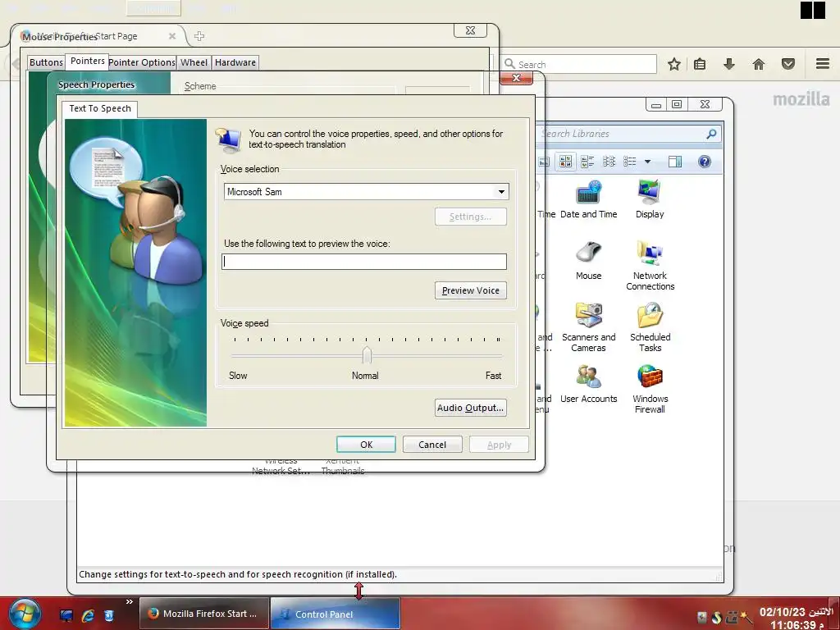Switch to Wheel tab in Mouse Properties
Screen dimensions: 840x630
click(194, 62)
